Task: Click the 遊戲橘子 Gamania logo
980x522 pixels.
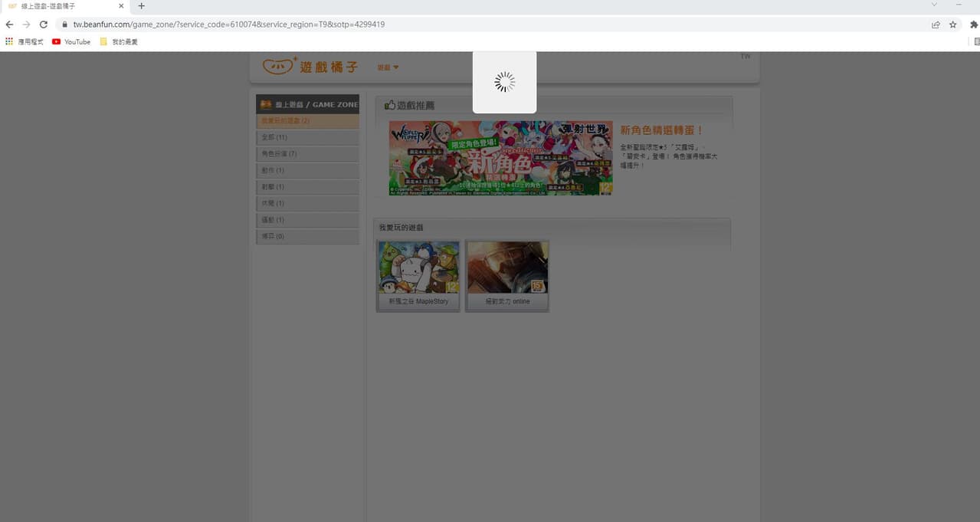Action: point(310,67)
